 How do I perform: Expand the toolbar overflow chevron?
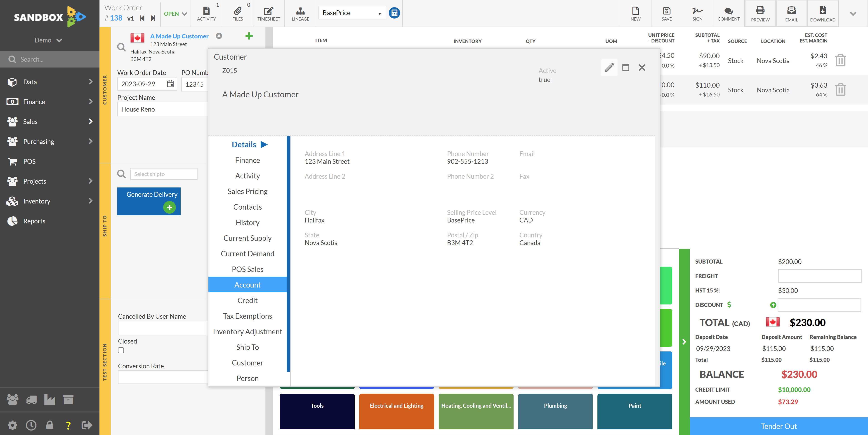pyautogui.click(x=853, y=14)
